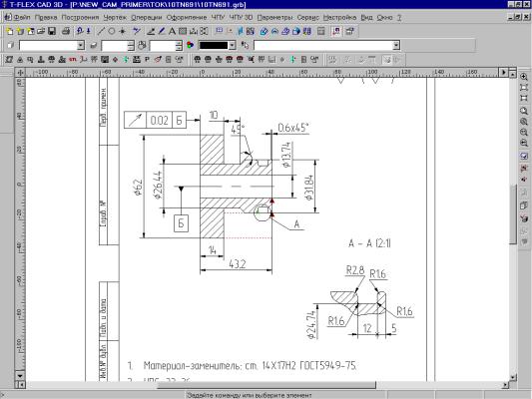Image resolution: width=532 pixels, height=399 pixels.
Task: Open the ЧПУ menu
Action: (218, 17)
